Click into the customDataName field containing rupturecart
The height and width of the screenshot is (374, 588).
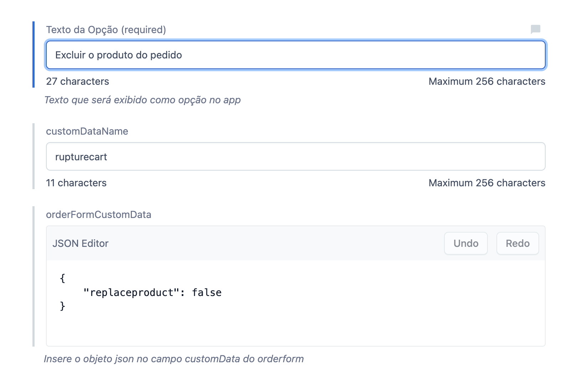tap(295, 157)
